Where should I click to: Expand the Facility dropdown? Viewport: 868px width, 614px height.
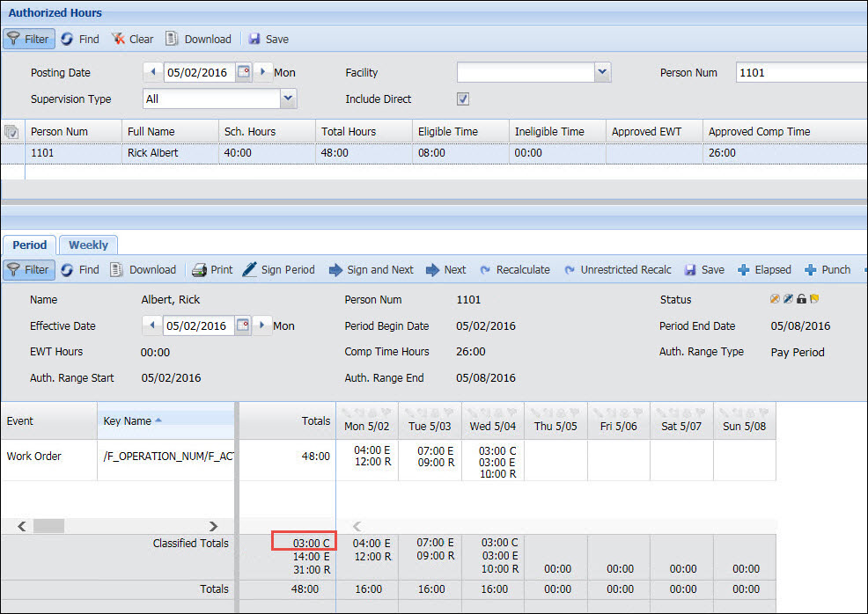tap(602, 73)
